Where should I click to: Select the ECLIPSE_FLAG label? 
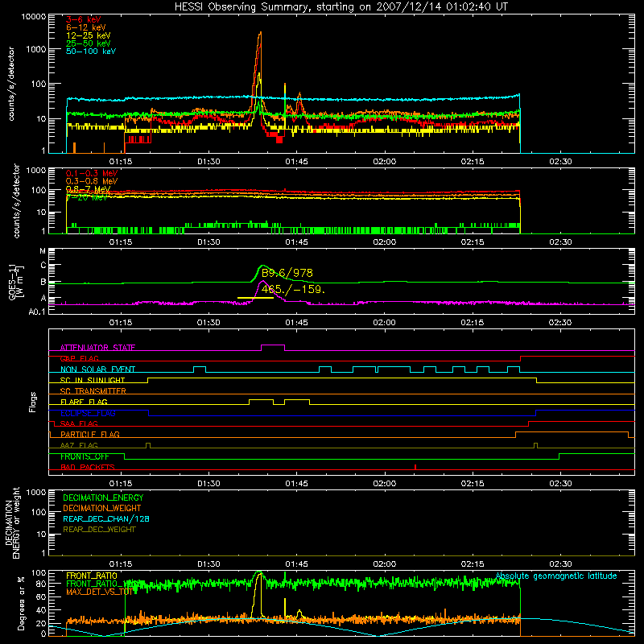[x=88, y=413]
